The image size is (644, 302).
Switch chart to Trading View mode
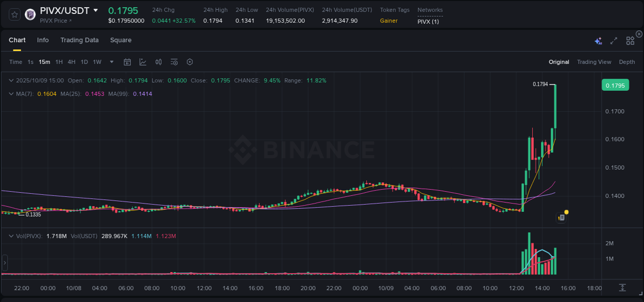point(594,62)
